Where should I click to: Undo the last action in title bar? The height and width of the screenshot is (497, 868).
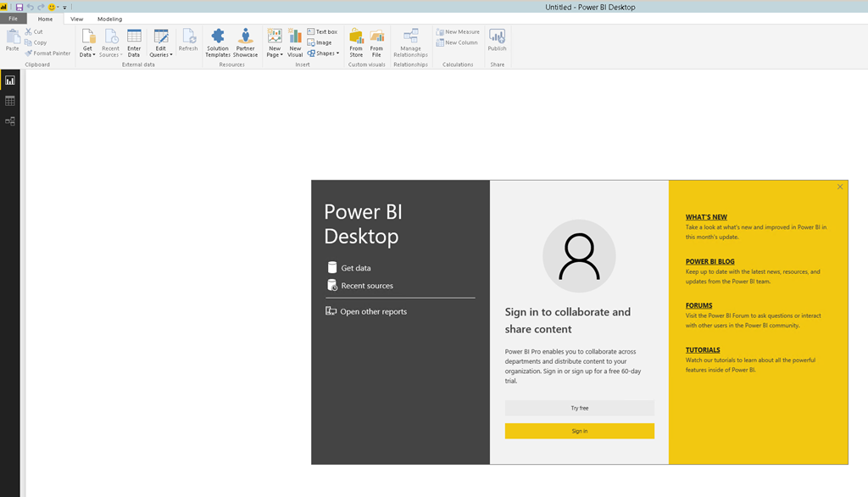click(x=31, y=7)
